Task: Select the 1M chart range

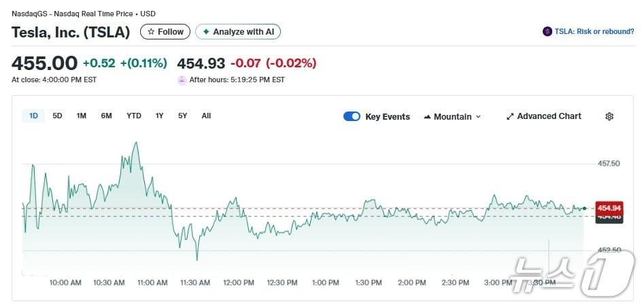Action: (x=82, y=116)
